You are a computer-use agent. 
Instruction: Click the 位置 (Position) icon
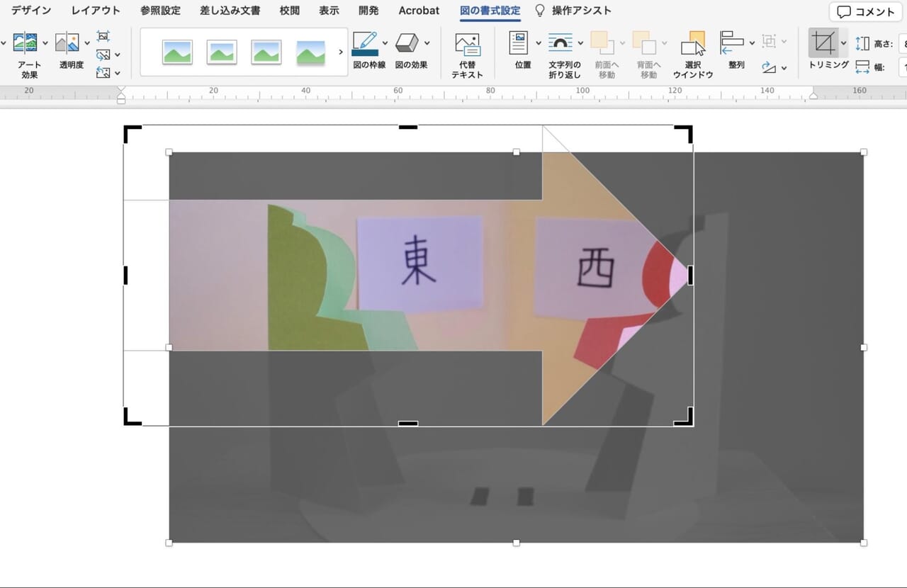pos(522,44)
